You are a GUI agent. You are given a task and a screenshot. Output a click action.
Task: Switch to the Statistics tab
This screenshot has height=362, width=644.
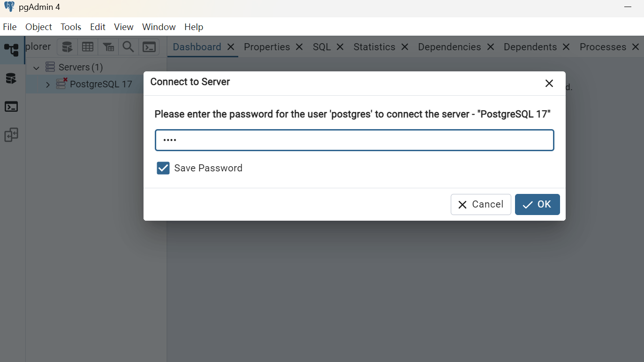tap(374, 47)
